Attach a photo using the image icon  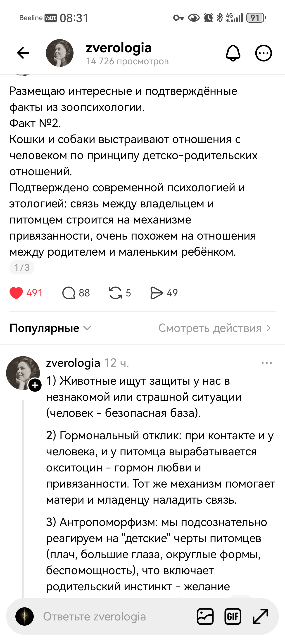205,617
